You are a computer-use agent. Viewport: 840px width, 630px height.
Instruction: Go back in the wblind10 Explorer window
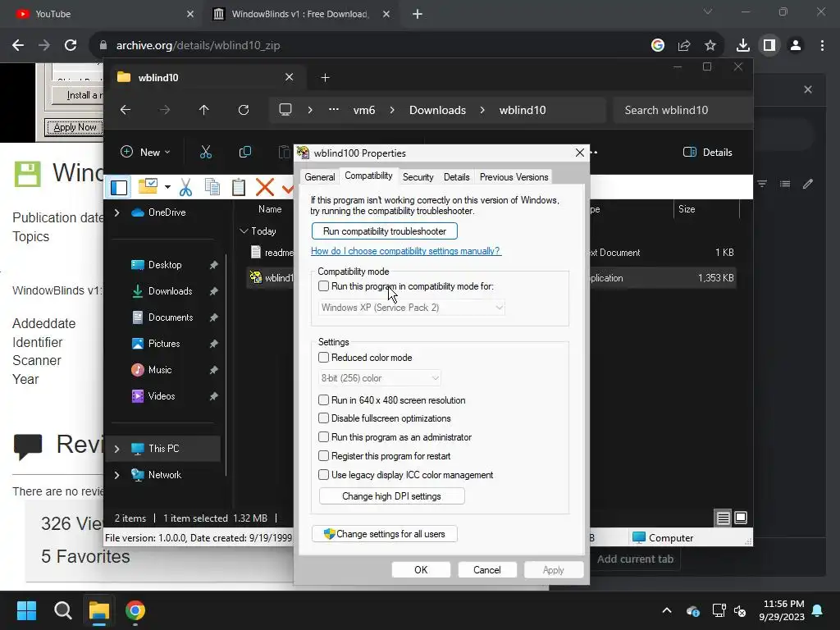pyautogui.click(x=126, y=110)
